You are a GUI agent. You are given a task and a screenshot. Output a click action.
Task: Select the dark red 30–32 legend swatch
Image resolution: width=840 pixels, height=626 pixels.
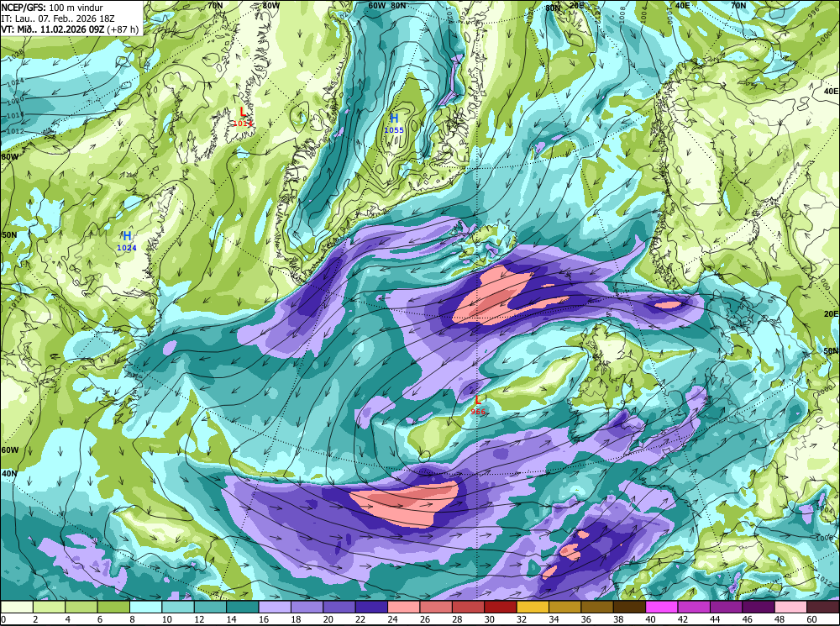point(501,607)
